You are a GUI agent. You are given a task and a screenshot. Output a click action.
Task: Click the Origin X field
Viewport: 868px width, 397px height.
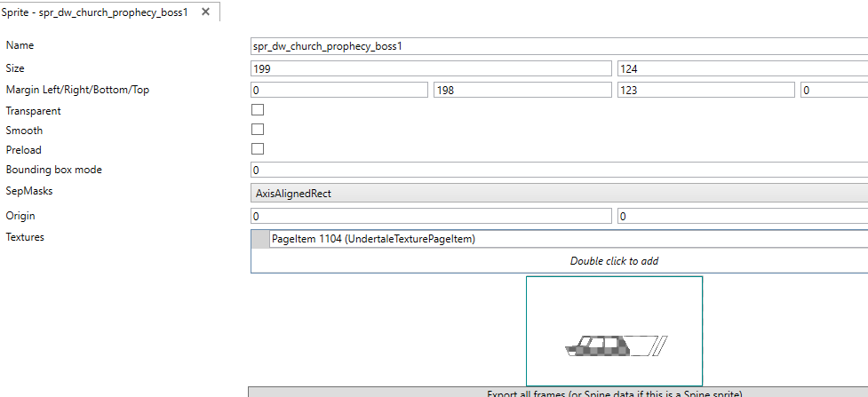click(431, 216)
